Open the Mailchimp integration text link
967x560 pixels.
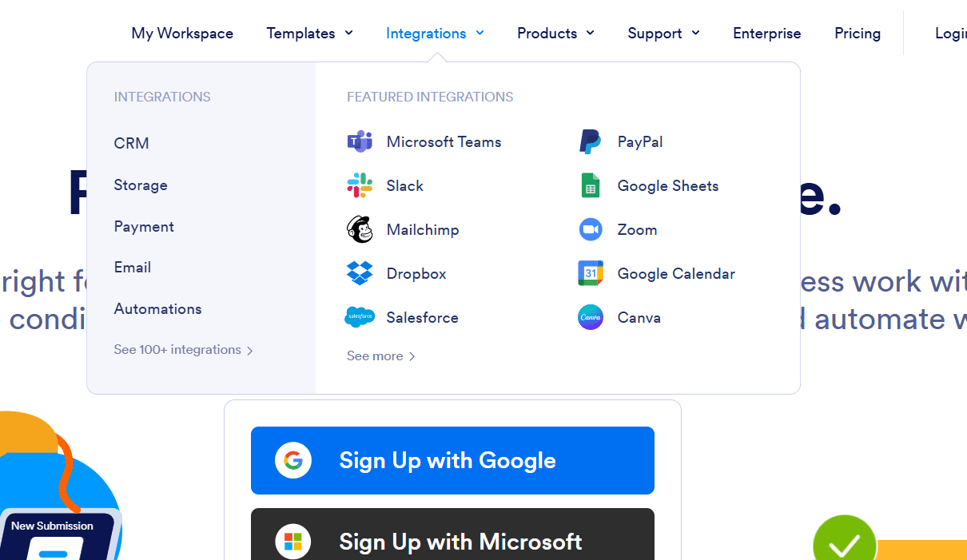(x=423, y=229)
